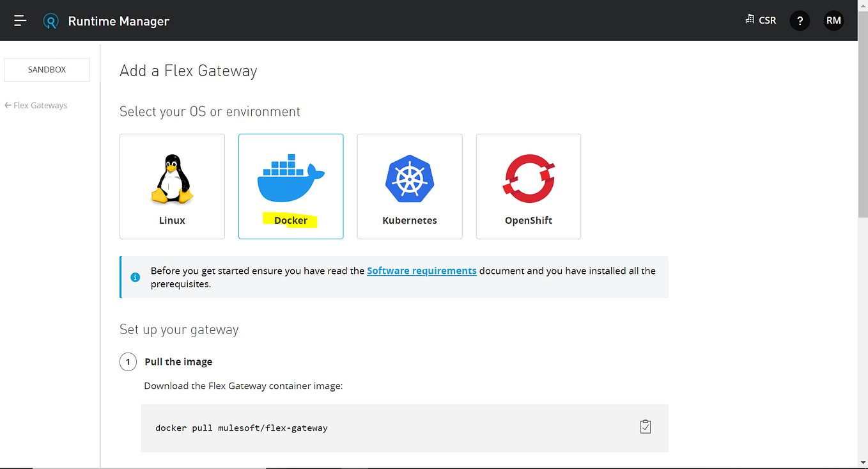
Task: Click the blue info icon on the prerequisites banner
Action: [135, 277]
